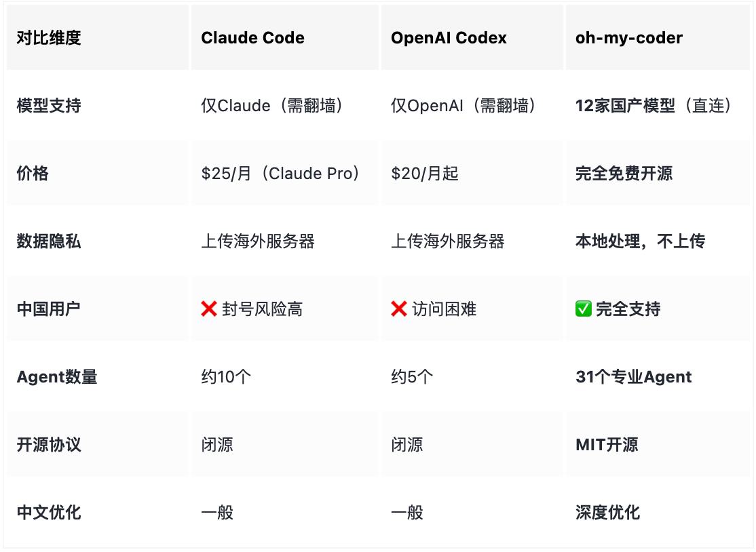The image size is (756, 552).
Task: Click the cell $25/月（Claude Pro）
Action: (x=281, y=174)
